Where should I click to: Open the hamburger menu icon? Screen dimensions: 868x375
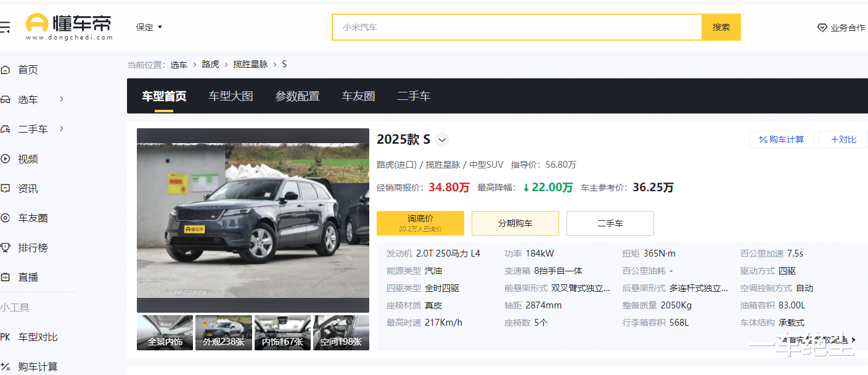tap(4, 27)
